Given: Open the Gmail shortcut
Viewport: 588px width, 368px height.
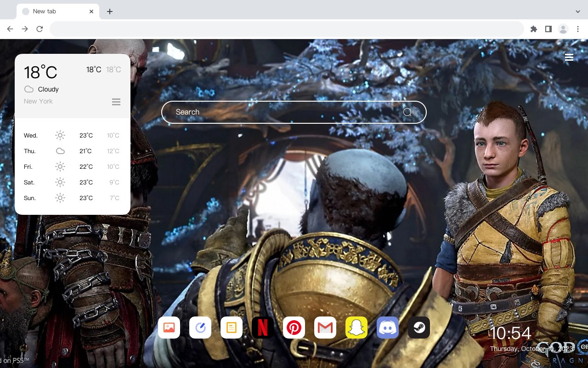Looking at the screenshot, I should coord(325,328).
